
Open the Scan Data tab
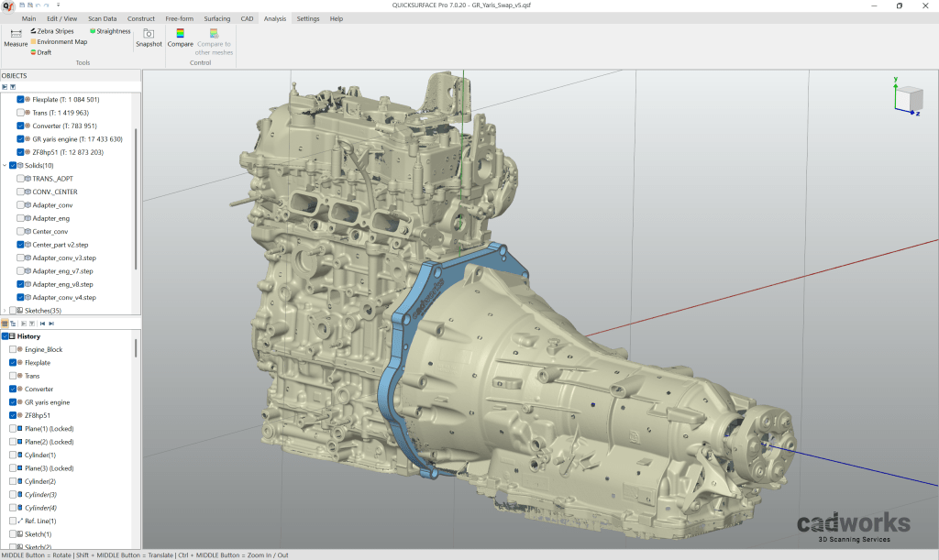[x=101, y=17]
